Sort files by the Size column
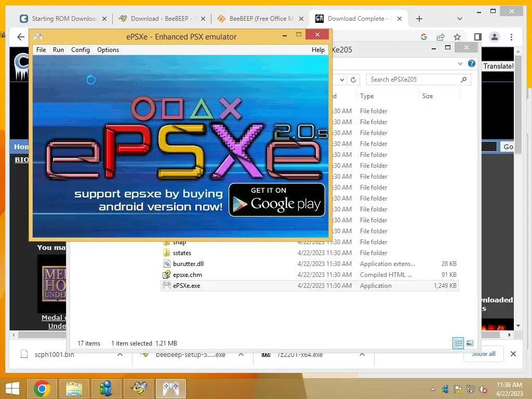Viewport: 532px width, 399px height. click(439, 96)
